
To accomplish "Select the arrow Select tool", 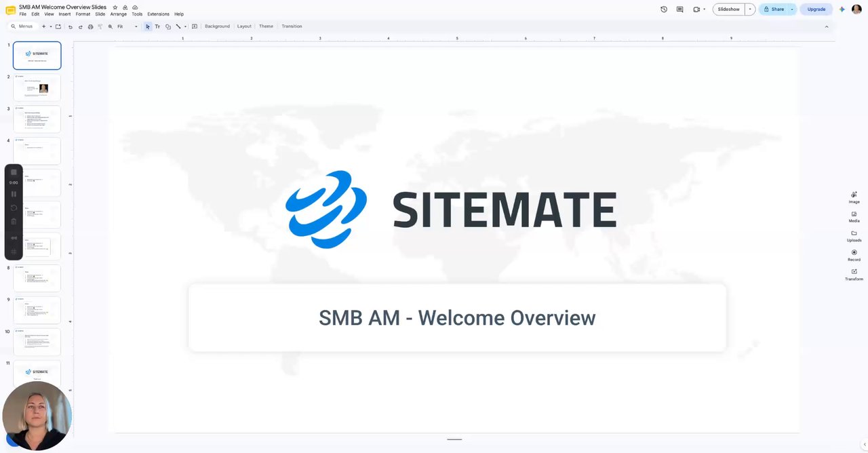I will pyautogui.click(x=148, y=26).
